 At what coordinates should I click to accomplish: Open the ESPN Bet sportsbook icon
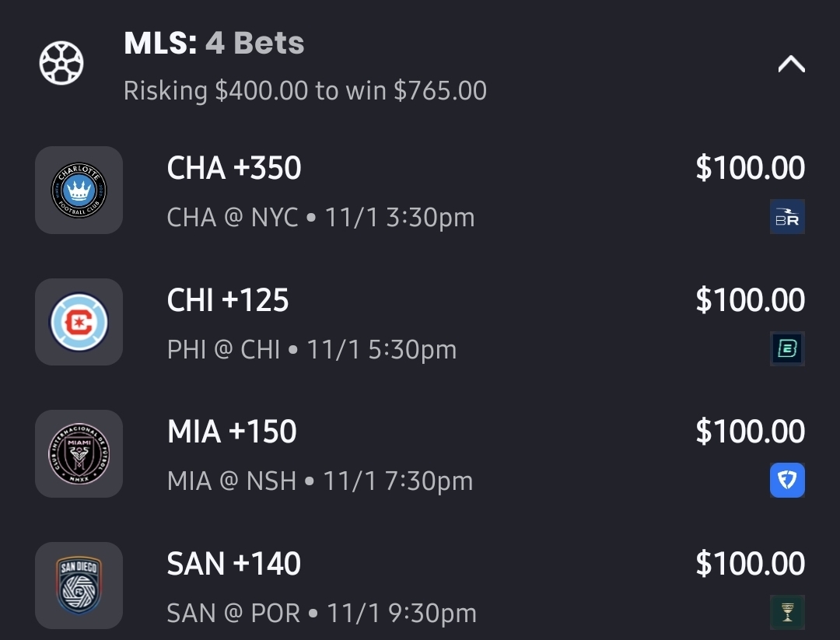click(786, 348)
